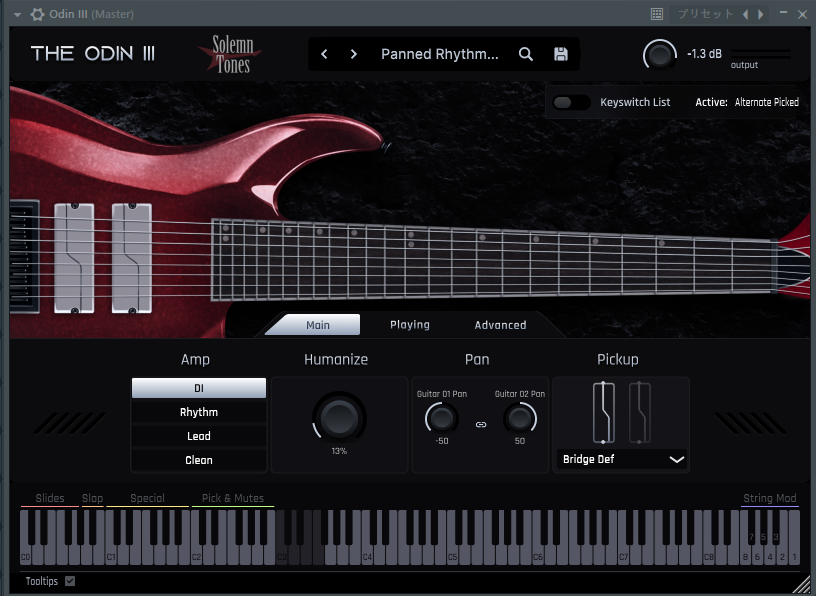Click the output volume knob
Viewport: 816px width, 596px height.
pos(659,55)
